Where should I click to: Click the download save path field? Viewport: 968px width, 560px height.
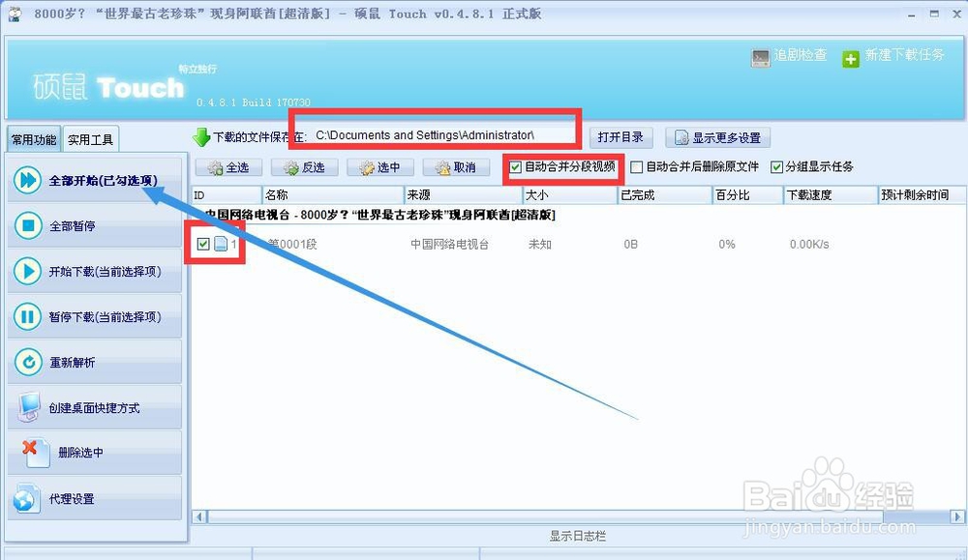(442, 135)
